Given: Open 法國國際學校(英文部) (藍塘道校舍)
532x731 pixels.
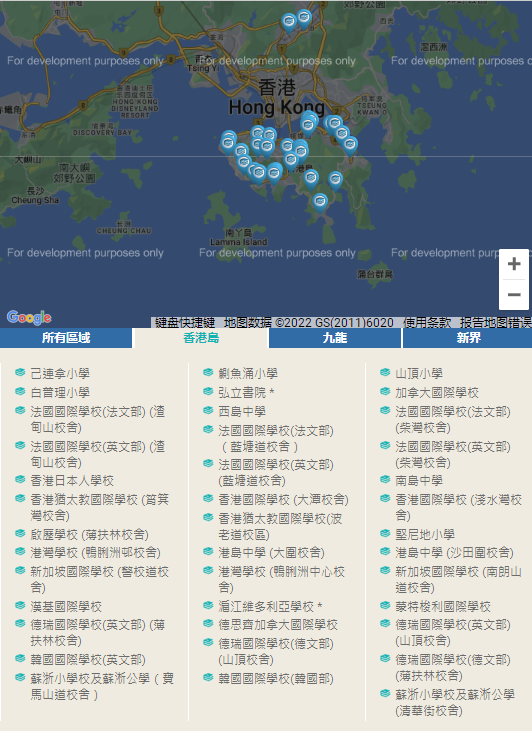Looking at the screenshot, I should [x=276, y=473].
